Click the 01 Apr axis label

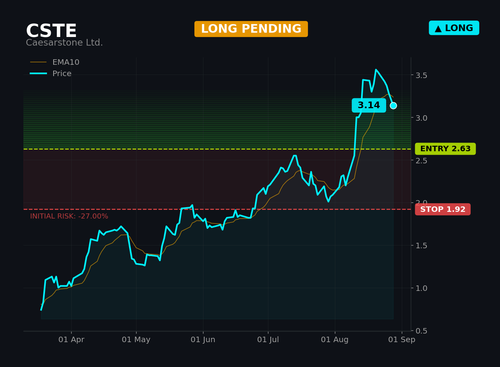[71, 340]
